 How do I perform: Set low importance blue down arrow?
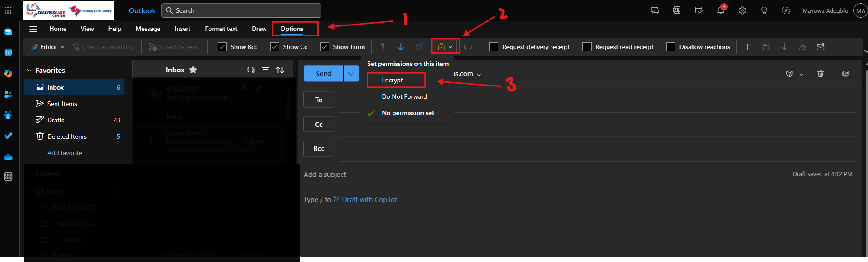tap(401, 47)
